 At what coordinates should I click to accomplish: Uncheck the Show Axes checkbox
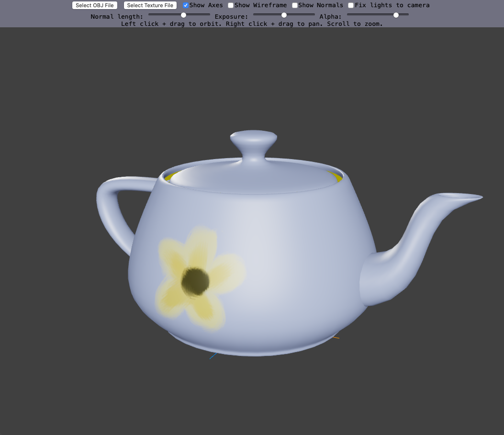[x=186, y=5]
